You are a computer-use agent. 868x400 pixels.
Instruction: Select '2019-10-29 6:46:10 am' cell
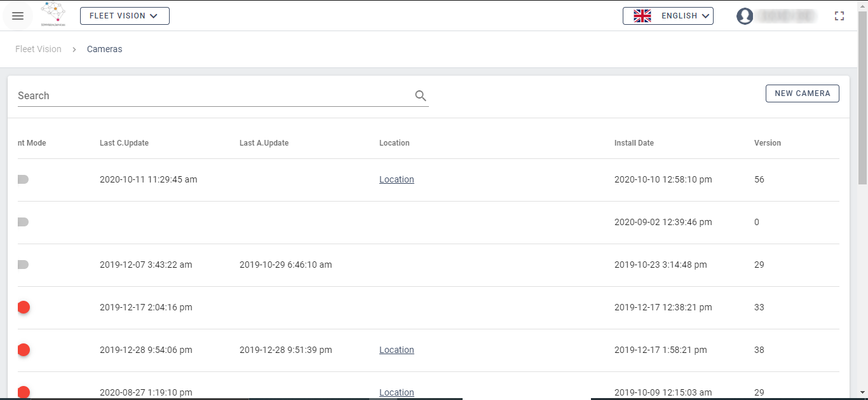pos(286,265)
